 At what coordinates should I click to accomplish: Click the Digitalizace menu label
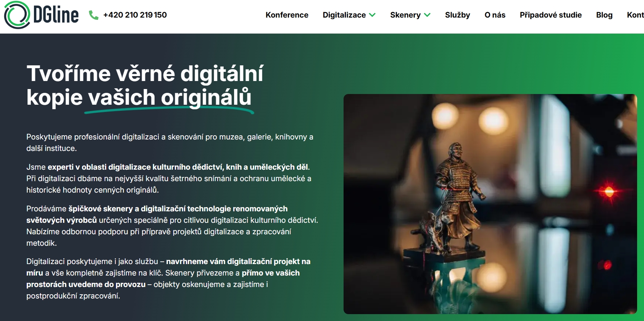click(x=344, y=15)
